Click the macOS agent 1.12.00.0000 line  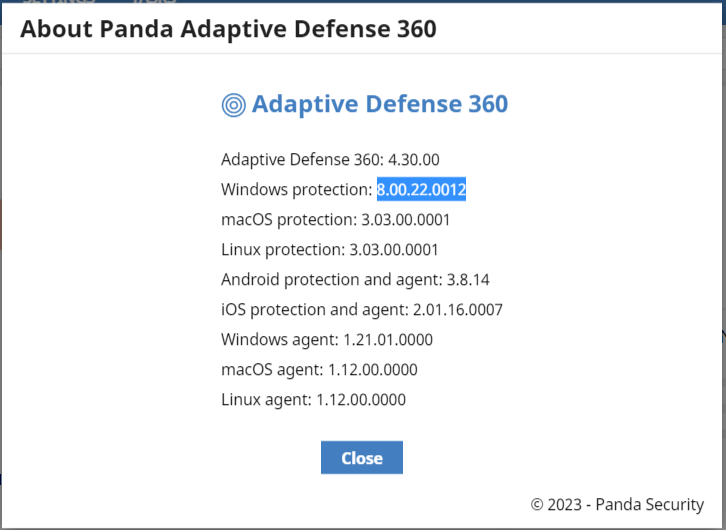point(319,370)
